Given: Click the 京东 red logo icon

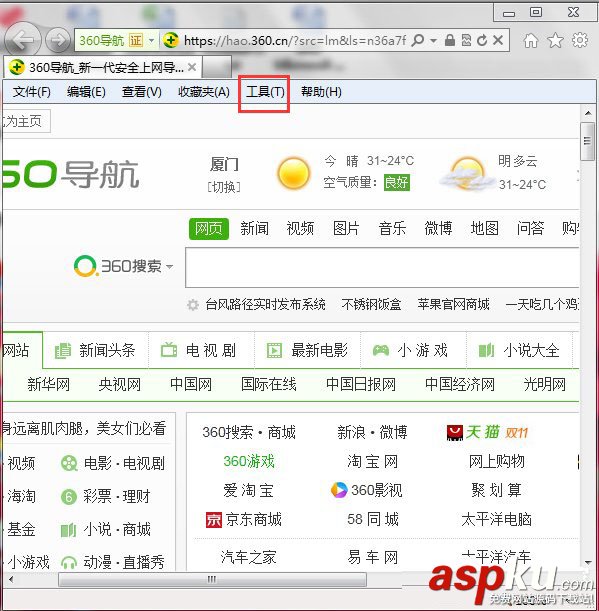Looking at the screenshot, I should point(214,519).
